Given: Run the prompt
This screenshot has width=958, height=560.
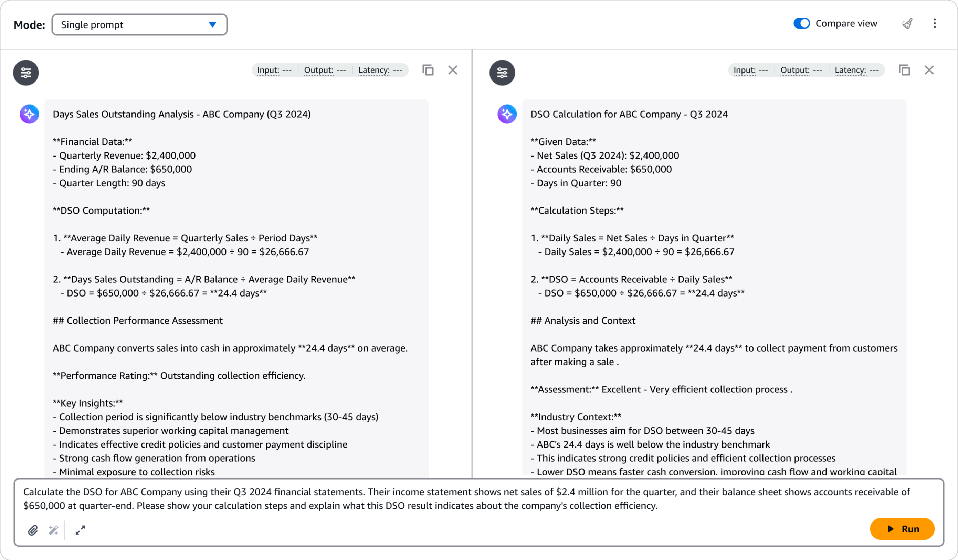Looking at the screenshot, I should 902,529.
